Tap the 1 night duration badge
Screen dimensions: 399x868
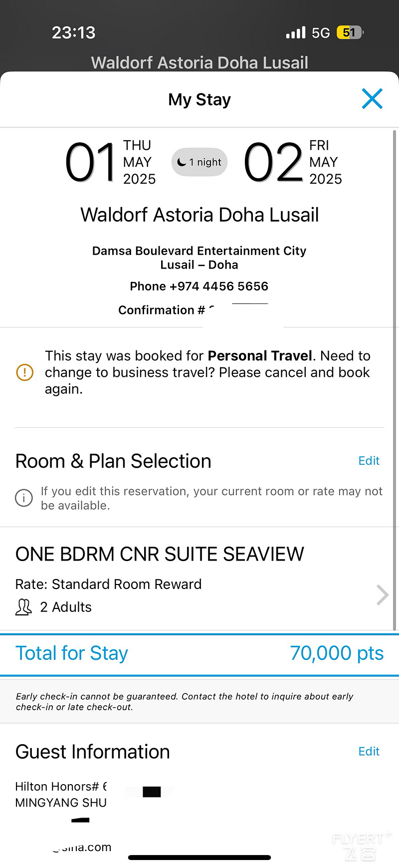click(199, 162)
